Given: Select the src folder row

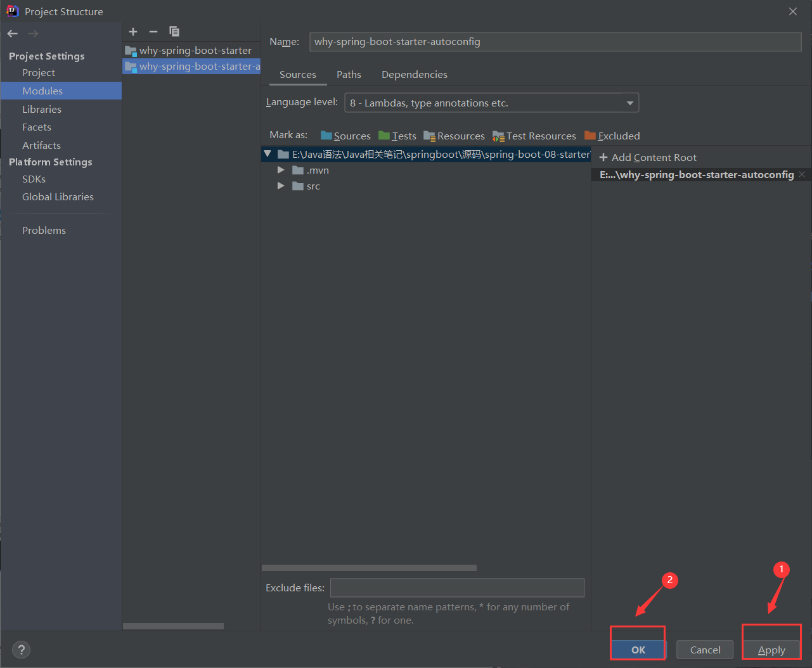Looking at the screenshot, I should tap(426, 186).
